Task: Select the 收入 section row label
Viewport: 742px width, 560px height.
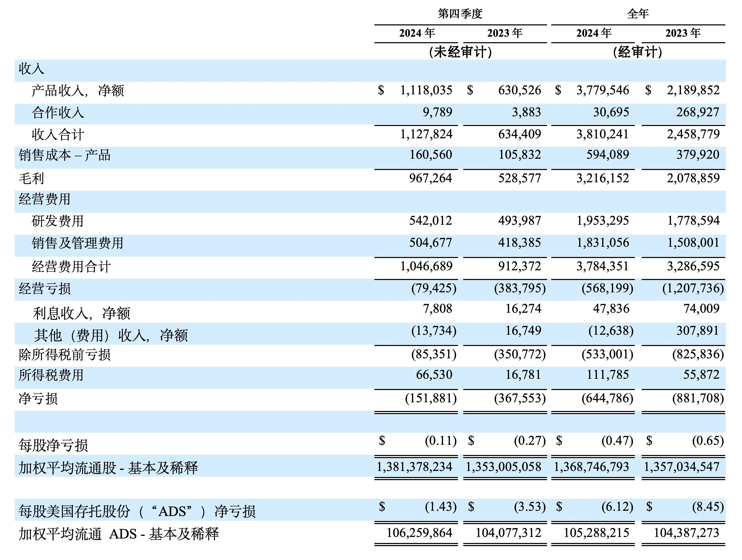Action: [x=31, y=69]
